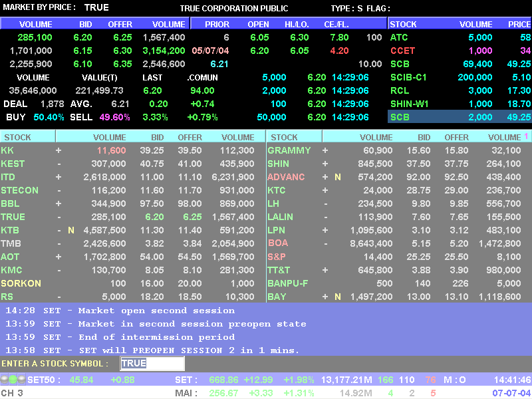The width and height of the screenshot is (532, 399).
Task: Select the LH stock symbol
Action: (273, 203)
